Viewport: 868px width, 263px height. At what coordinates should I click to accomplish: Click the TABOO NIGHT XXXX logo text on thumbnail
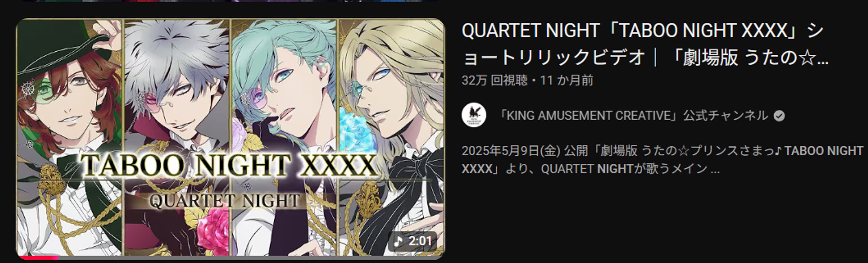tap(229, 165)
